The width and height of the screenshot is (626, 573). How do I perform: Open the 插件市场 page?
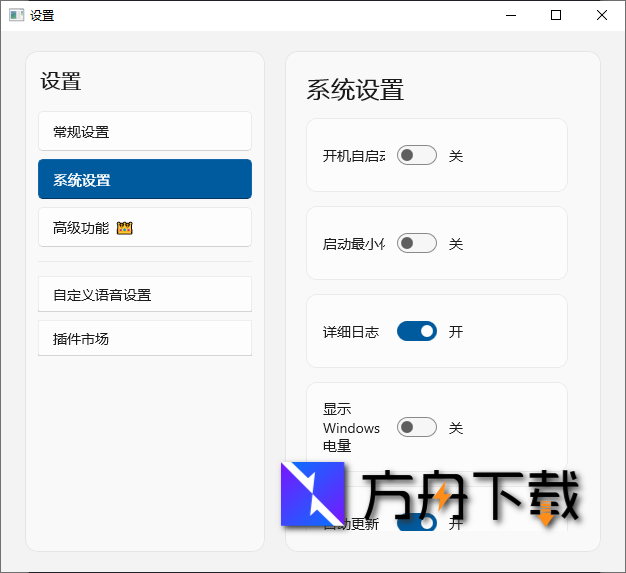(x=145, y=338)
